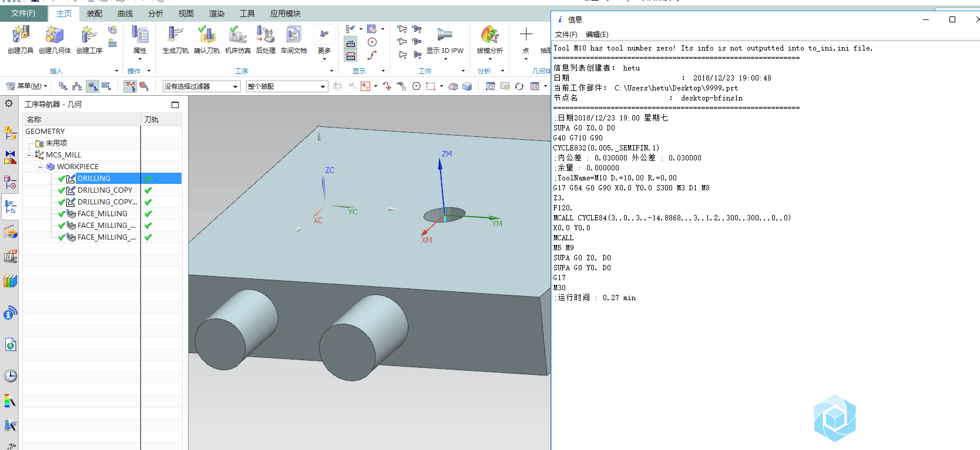Click the navigator settings gear icon
Viewport: 980px width, 450px height.
[x=9, y=103]
